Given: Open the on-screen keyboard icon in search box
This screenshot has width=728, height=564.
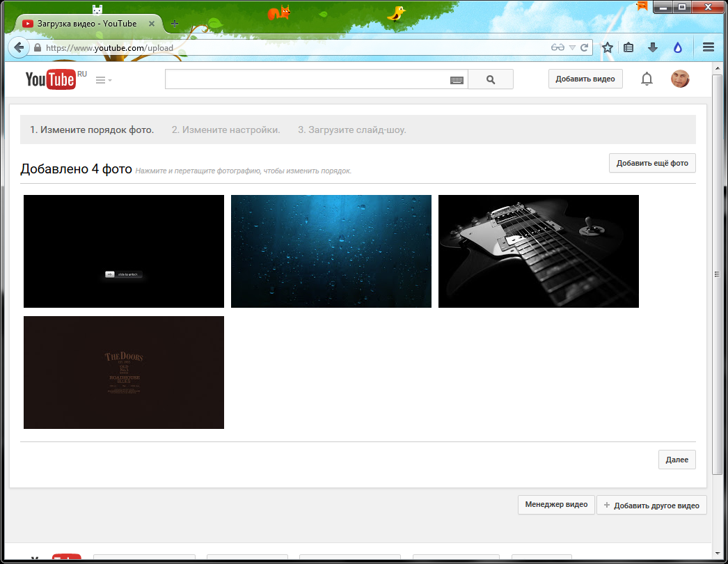Looking at the screenshot, I should pyautogui.click(x=457, y=80).
